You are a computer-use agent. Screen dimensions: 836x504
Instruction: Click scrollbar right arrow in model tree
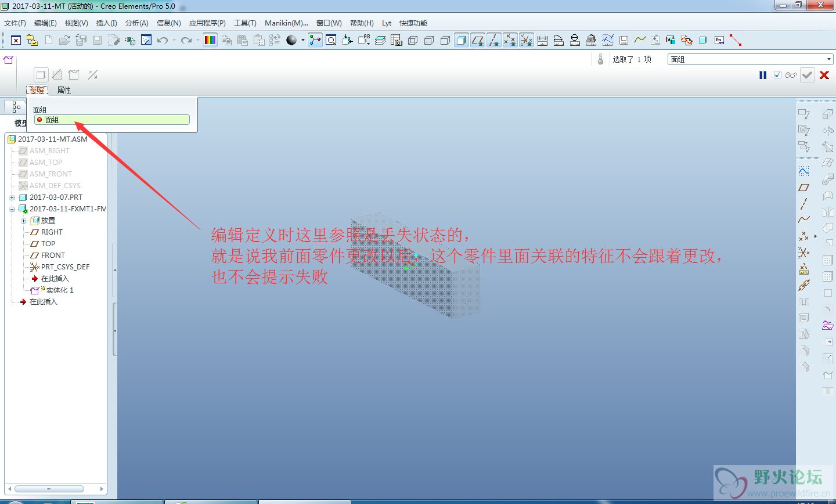click(102, 488)
